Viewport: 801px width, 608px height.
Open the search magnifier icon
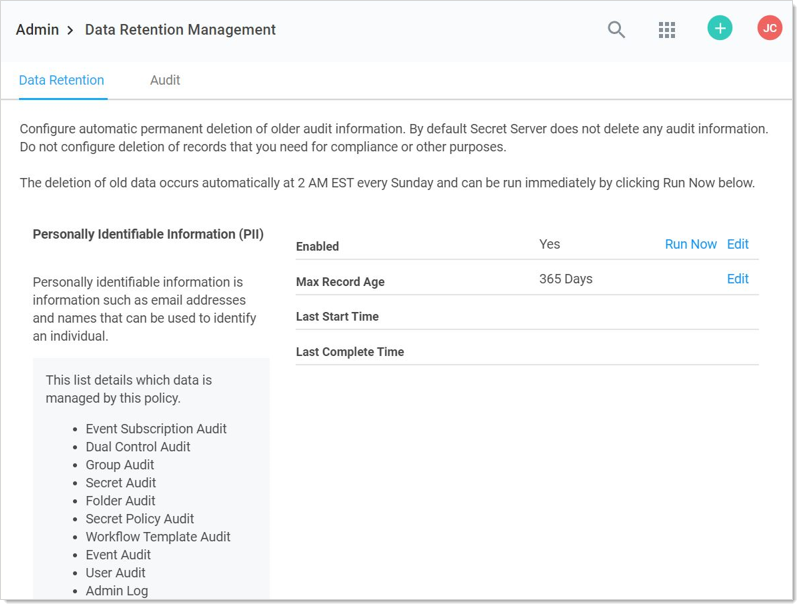[x=616, y=30]
